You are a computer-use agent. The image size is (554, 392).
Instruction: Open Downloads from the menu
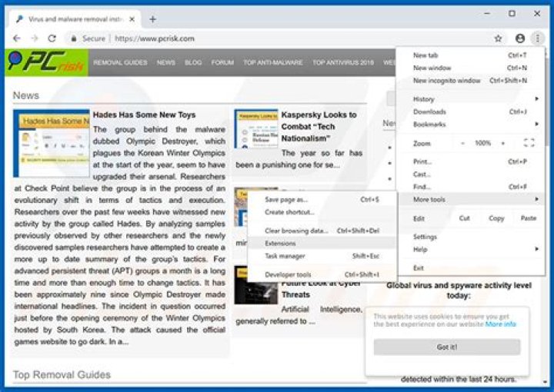[x=470, y=112]
